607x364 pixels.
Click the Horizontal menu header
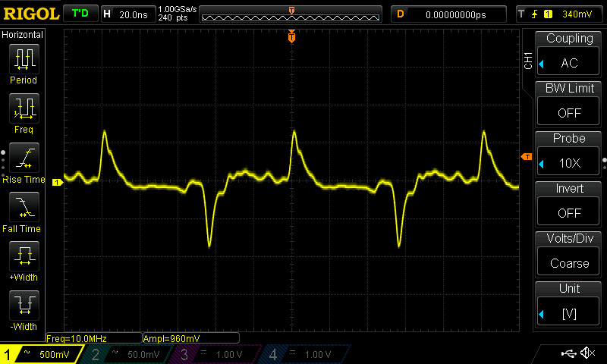click(23, 35)
